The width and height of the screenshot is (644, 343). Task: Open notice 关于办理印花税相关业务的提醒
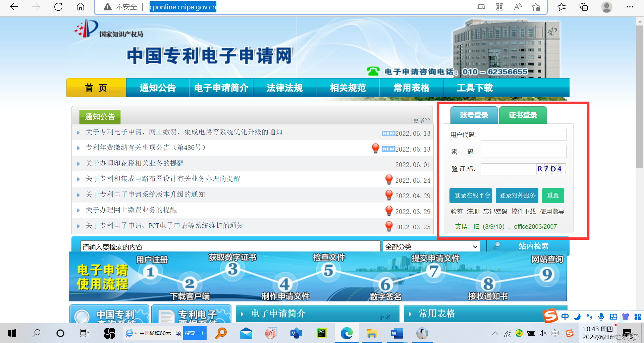point(135,163)
